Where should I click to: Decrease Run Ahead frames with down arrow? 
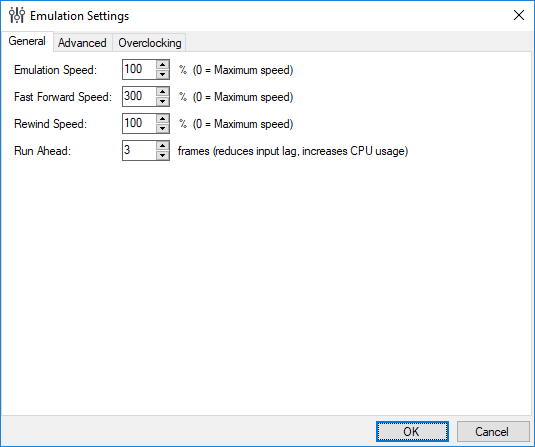tap(162, 155)
